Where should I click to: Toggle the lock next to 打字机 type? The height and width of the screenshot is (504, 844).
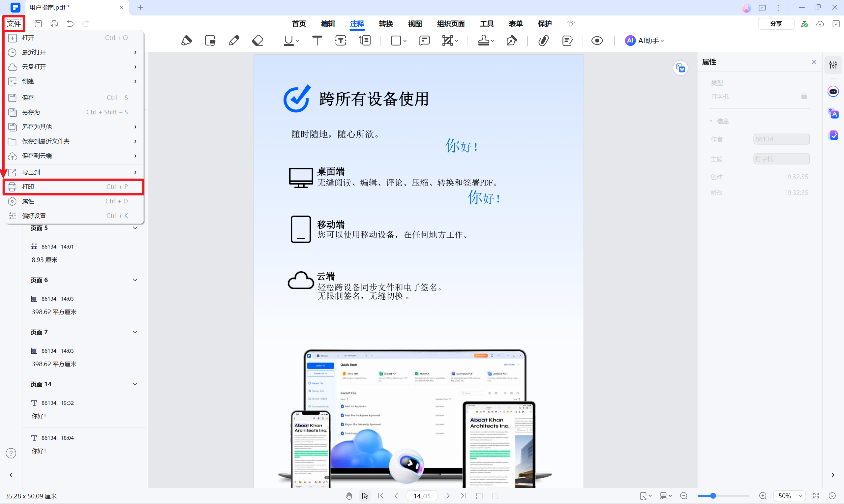coord(803,96)
